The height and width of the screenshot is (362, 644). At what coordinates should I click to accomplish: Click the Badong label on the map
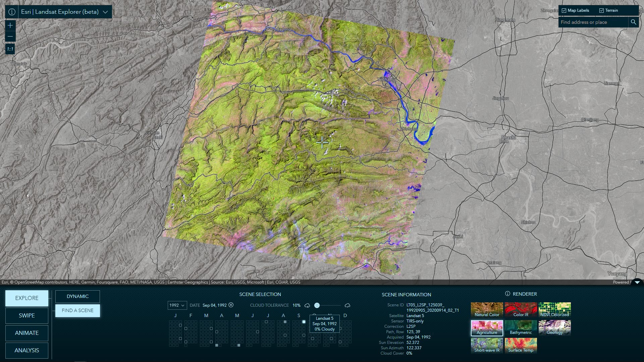pyautogui.click(x=284, y=29)
